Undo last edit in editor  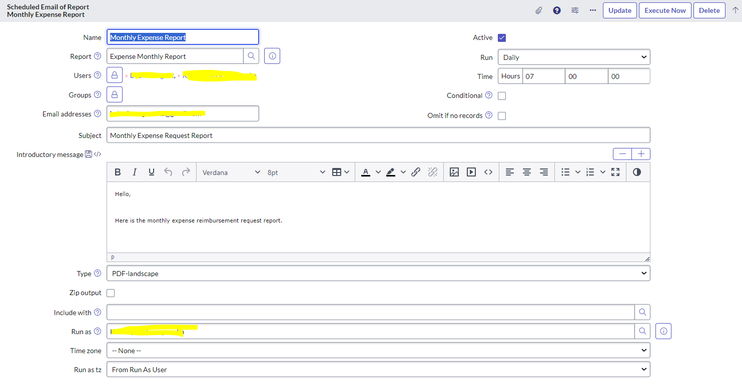point(168,172)
